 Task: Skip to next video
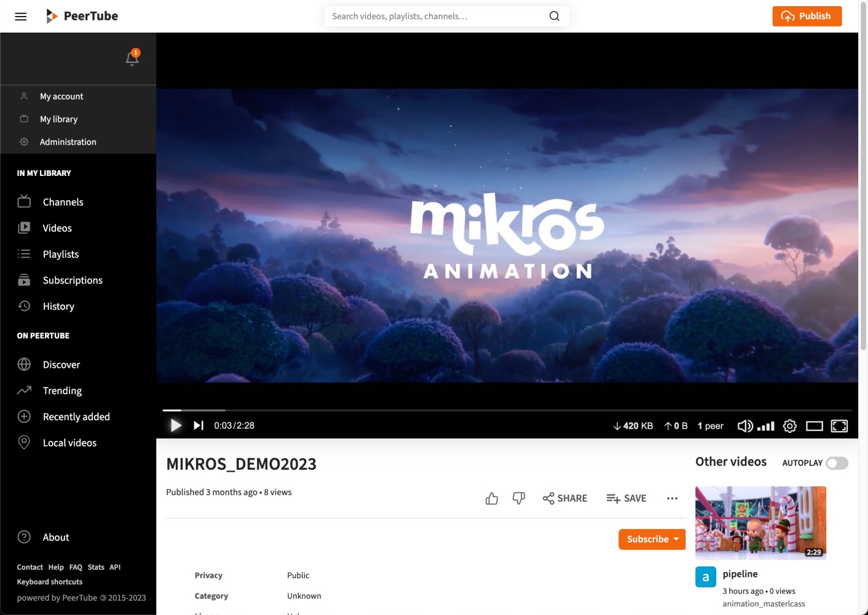click(199, 426)
